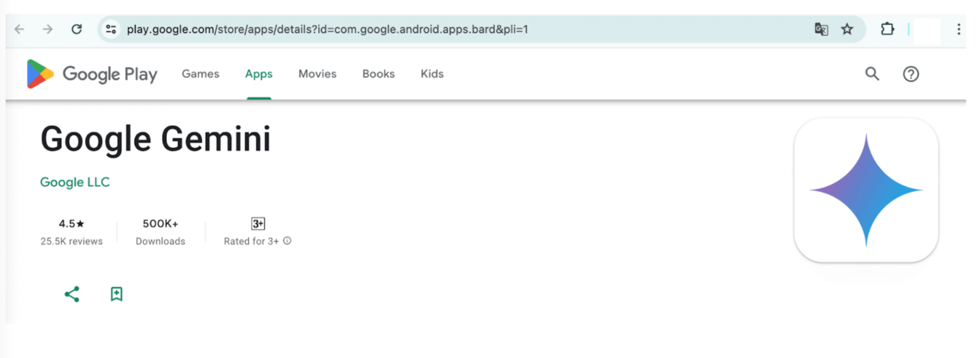Click the browser back arrow
The width and height of the screenshot is (980, 358).
click(20, 29)
